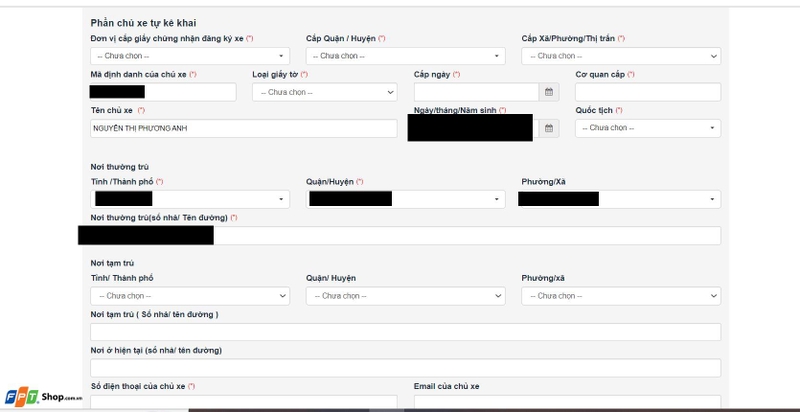Viewport: 800px width, 412px height.
Task: Click the Nơi thường trú section label
Action: pyautogui.click(x=120, y=167)
